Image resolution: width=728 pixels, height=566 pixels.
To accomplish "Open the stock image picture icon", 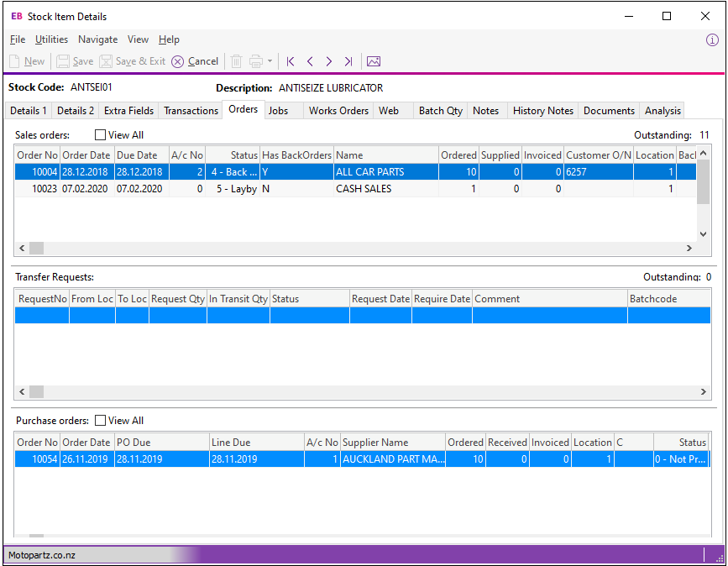I will coord(374,61).
